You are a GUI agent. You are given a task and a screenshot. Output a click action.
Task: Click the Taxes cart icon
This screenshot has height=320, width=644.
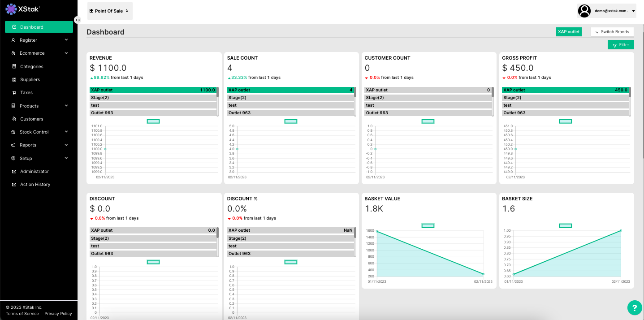coord(14,93)
